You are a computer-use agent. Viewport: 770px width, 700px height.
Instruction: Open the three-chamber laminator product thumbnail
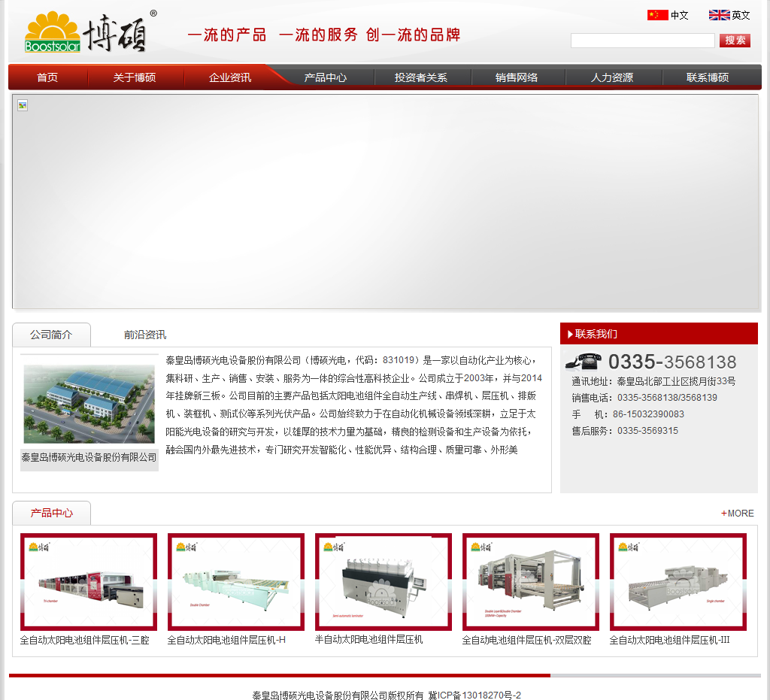coord(89,582)
